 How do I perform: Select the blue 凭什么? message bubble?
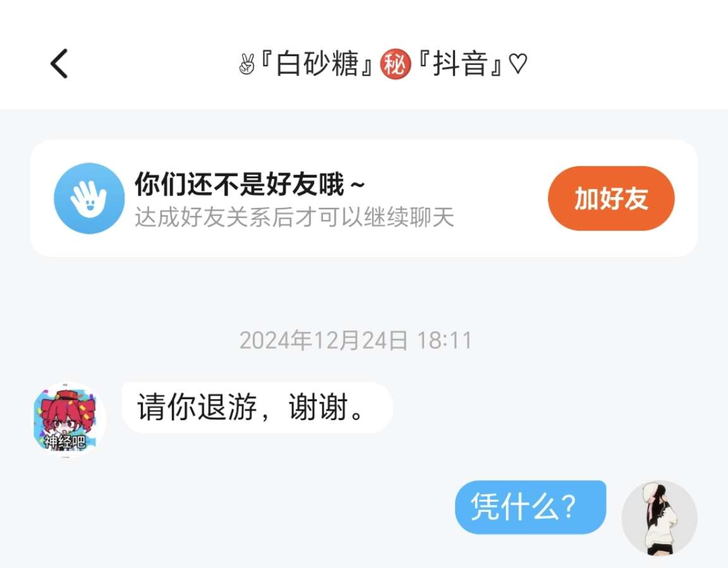click(x=531, y=507)
